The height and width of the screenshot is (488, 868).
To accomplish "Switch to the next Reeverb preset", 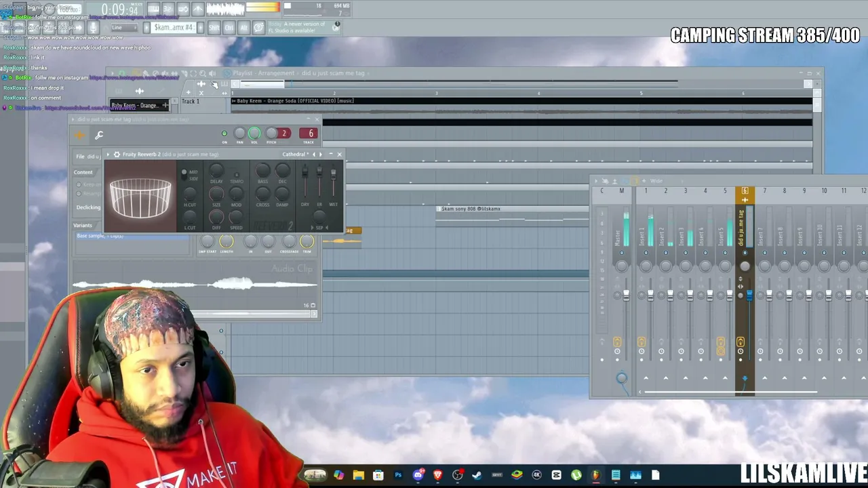I will (x=321, y=155).
